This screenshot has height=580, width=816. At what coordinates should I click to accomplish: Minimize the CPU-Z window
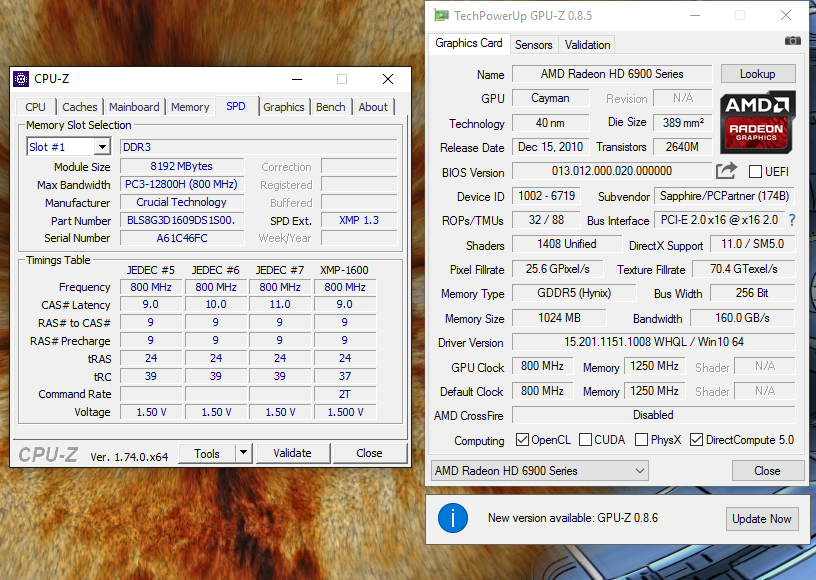click(x=297, y=79)
